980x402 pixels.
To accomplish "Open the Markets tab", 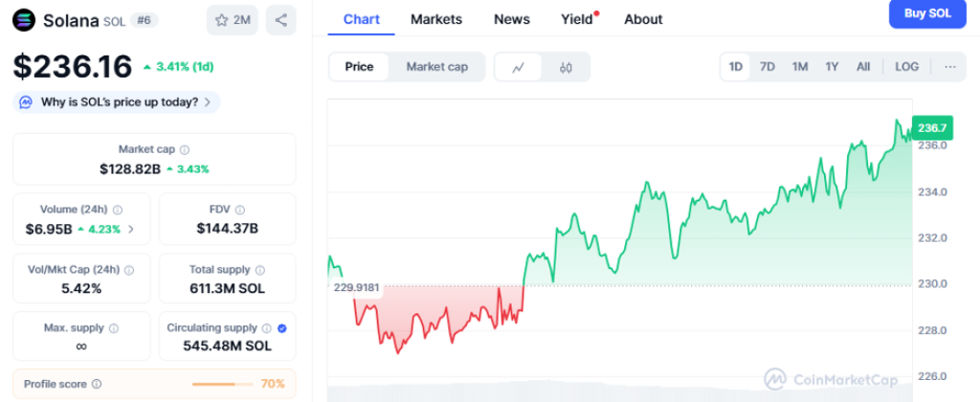I will coord(435,19).
